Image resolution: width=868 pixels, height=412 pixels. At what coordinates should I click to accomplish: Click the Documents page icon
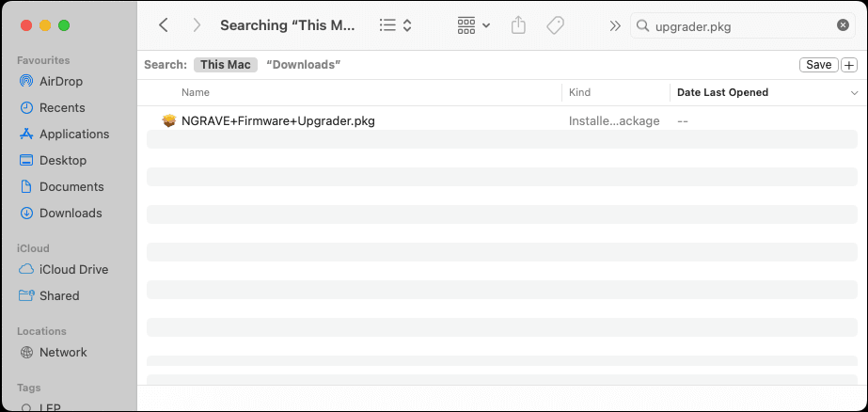pos(26,186)
